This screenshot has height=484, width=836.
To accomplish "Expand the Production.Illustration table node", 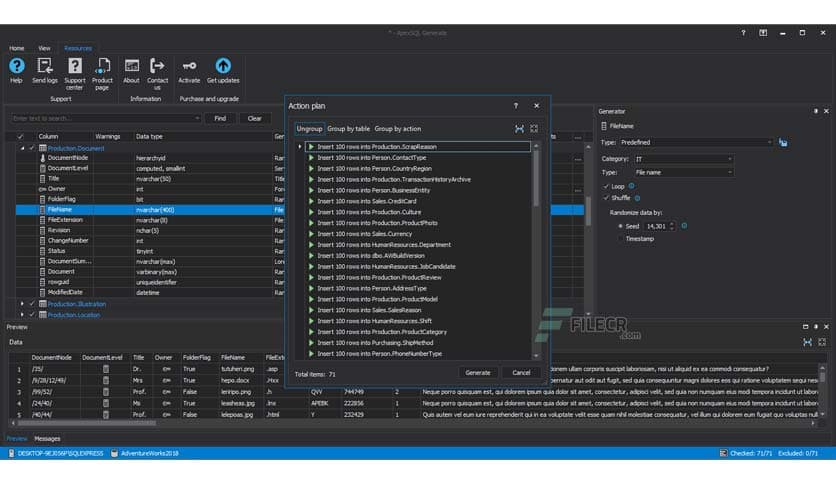I will [23, 303].
